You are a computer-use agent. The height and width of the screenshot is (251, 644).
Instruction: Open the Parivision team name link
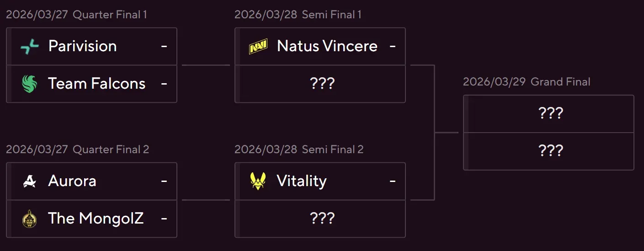(x=82, y=46)
